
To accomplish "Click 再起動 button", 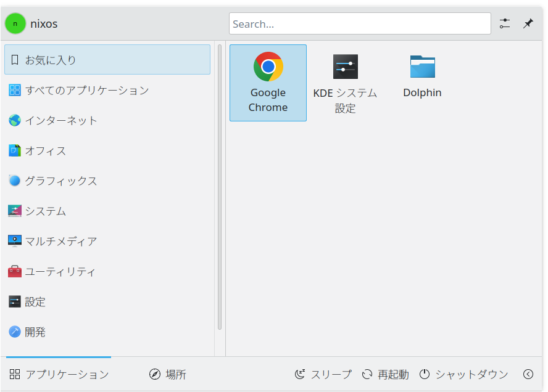I will [x=386, y=374].
